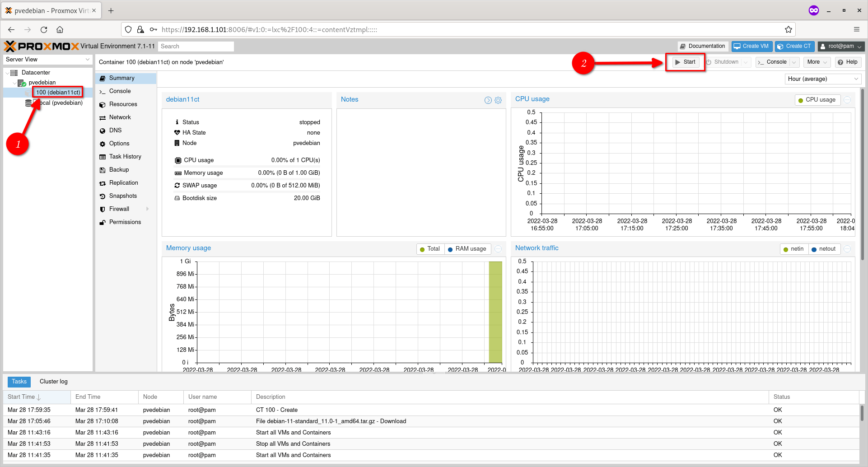Open a new browser tab
Screen dimensions: 868x467
[x=111, y=10]
